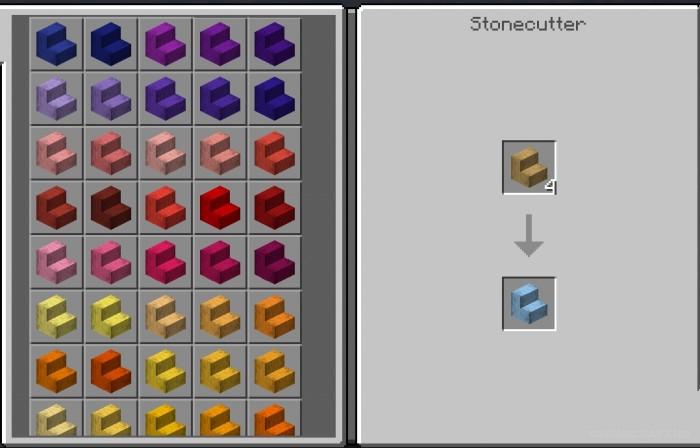Pick the bright red stairs in fourth row

click(220, 208)
